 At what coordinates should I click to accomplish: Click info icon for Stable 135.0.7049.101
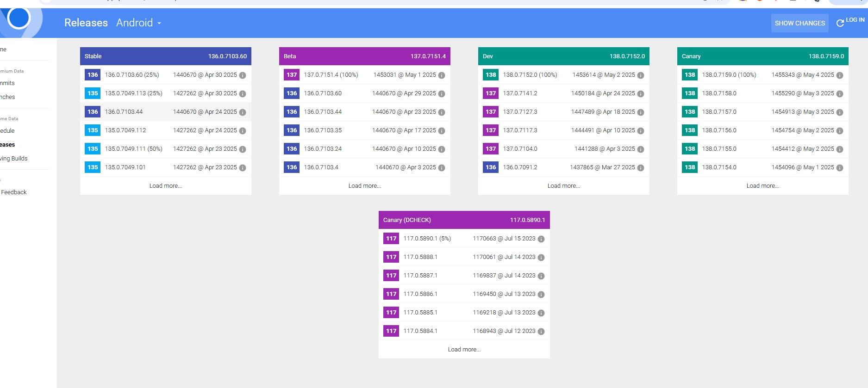(x=243, y=168)
